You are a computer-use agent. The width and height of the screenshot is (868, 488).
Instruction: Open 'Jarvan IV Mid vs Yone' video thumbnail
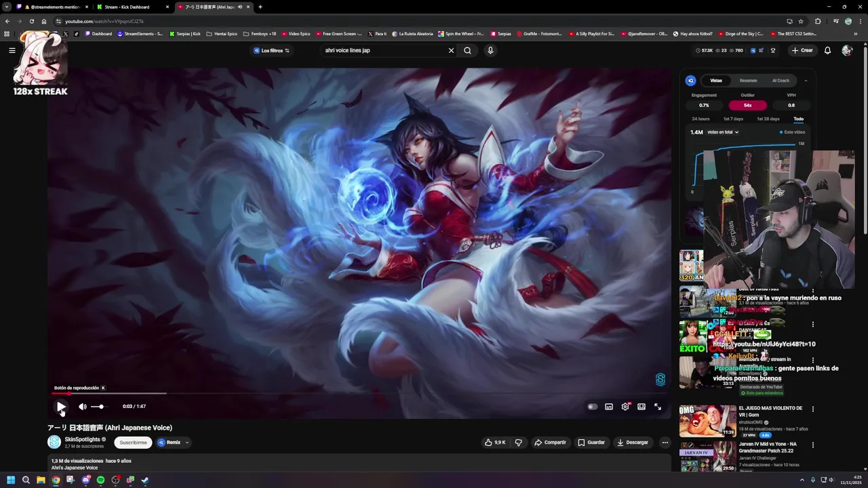[708, 457]
